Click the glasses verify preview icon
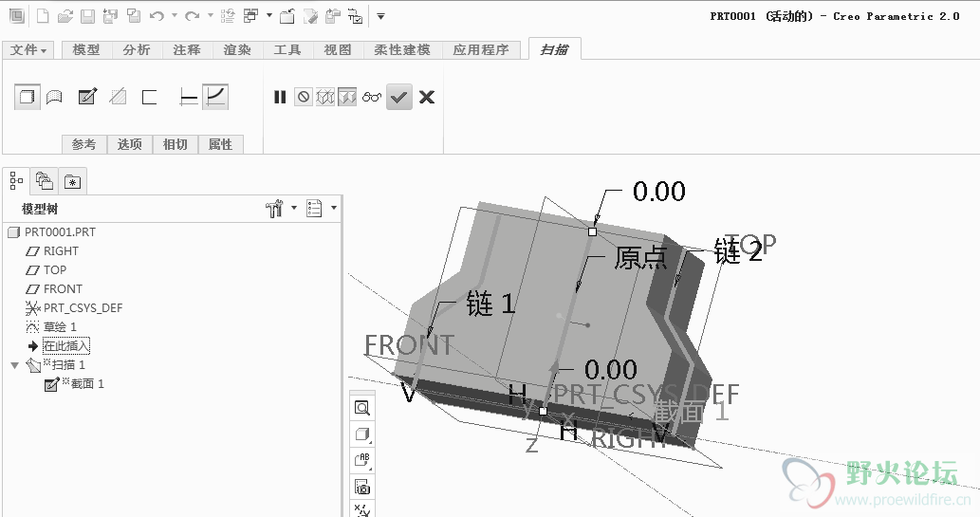 point(372,97)
